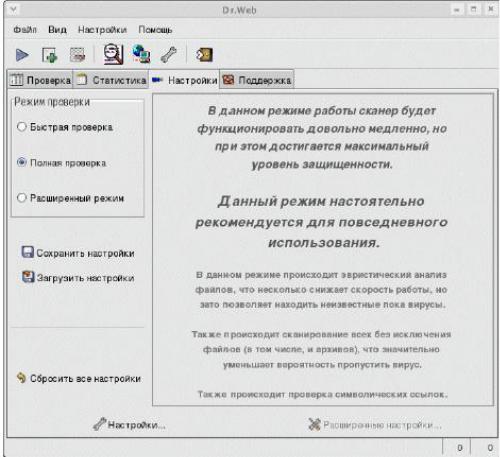The height and width of the screenshot is (457, 500).
Task: Click the icon next to Загрузить настройки
Action: click(28, 277)
